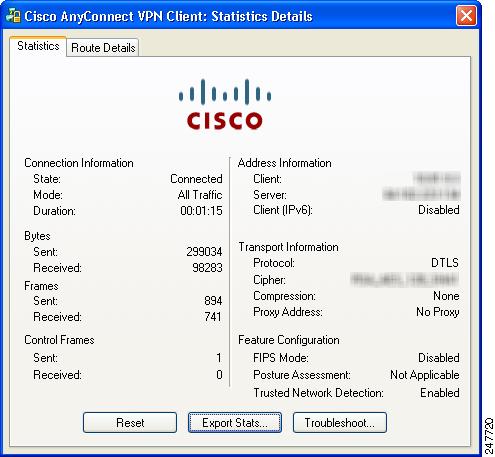495x457 pixels.
Task: Switch to the Route Details tab
Action: click(x=103, y=48)
